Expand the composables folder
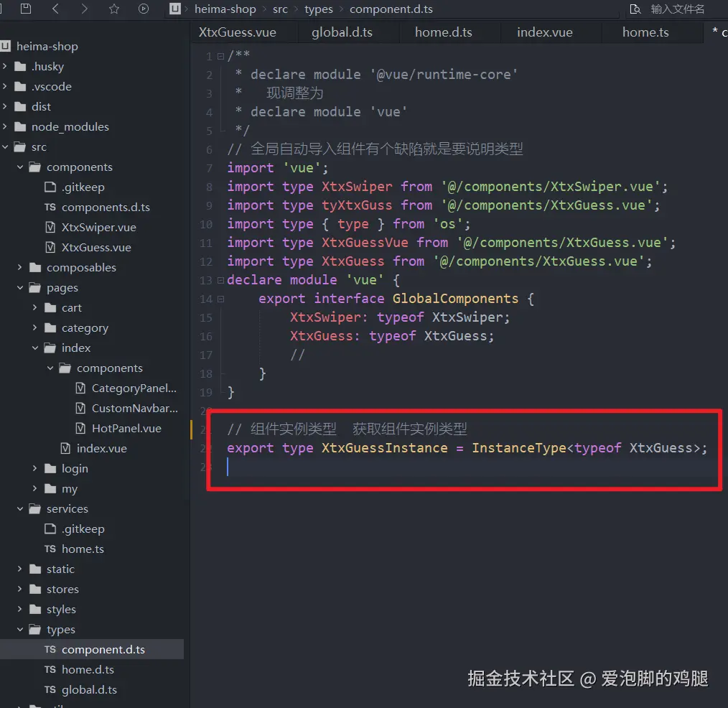Screen dimensions: 728x708 pyautogui.click(x=20, y=267)
